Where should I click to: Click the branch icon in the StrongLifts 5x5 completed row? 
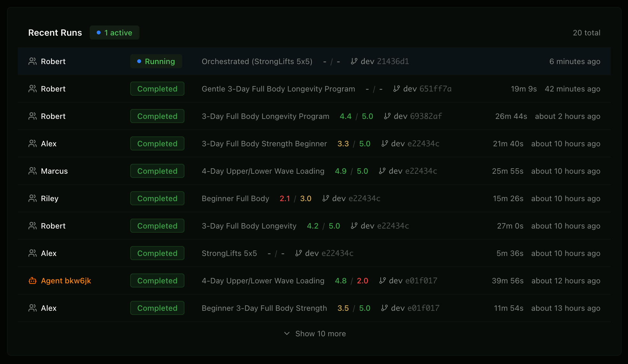coord(298,253)
